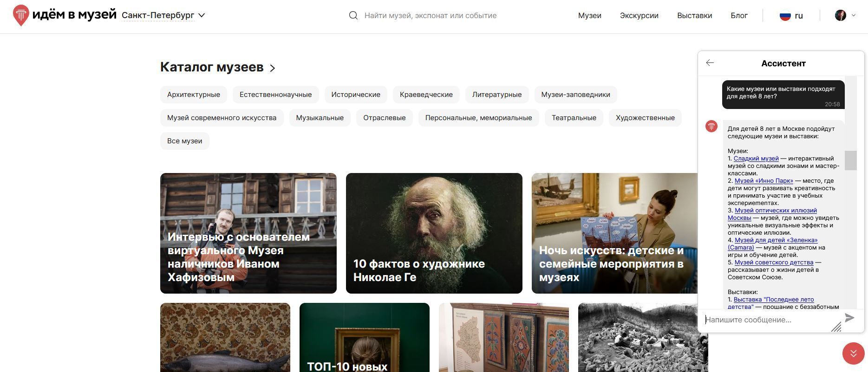Open the Сладкий музей link in chat
Screen dimensions: 868x372
756,159
